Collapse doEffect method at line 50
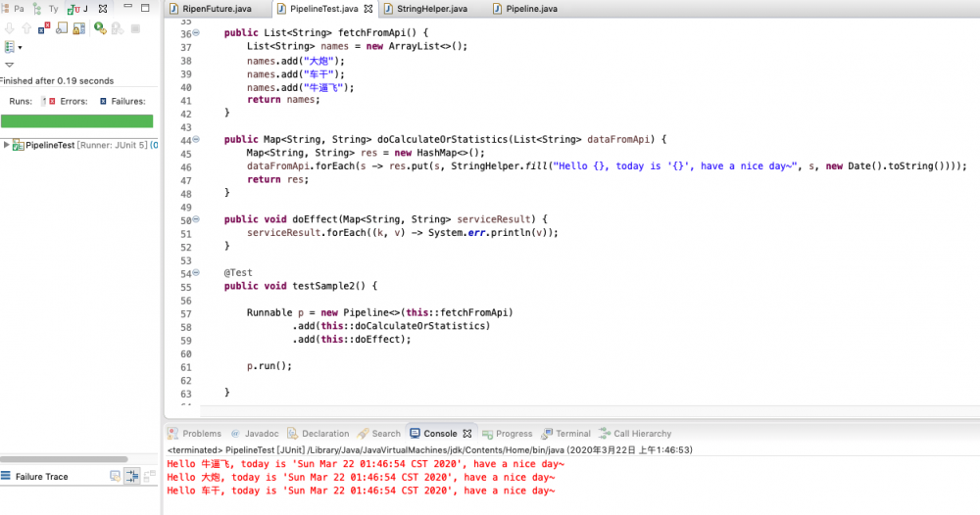 [x=196, y=219]
